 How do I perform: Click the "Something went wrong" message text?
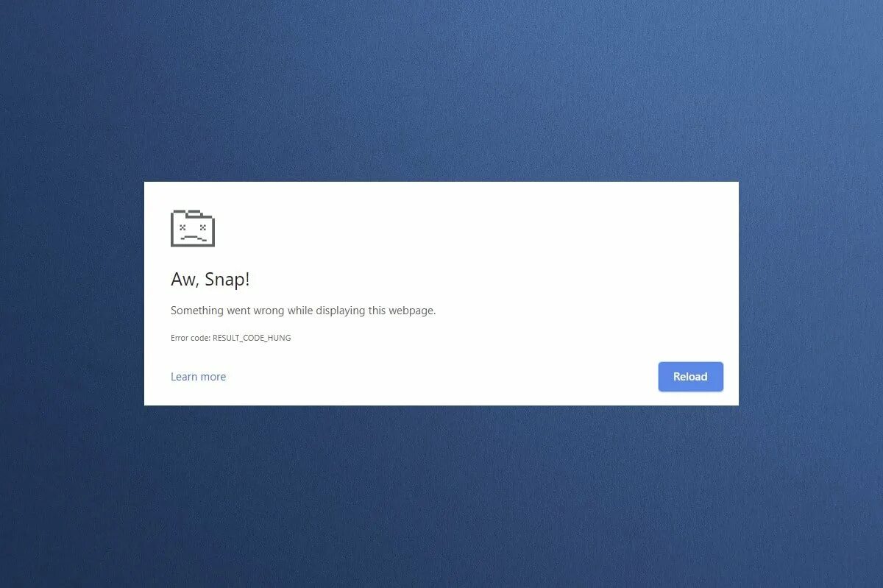303,311
